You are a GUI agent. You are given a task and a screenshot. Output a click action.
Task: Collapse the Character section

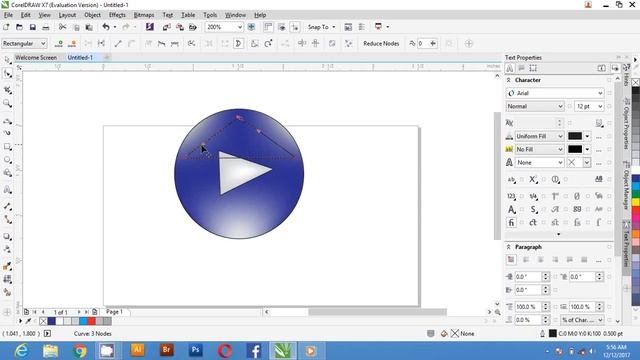point(509,80)
